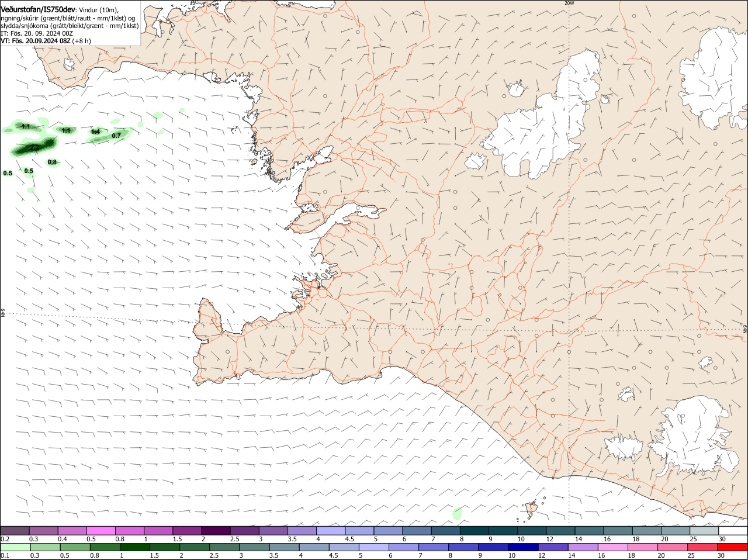The height and width of the screenshot is (560, 748).
Task: Click the 16 label in the upper legend row
Action: pyautogui.click(x=607, y=538)
